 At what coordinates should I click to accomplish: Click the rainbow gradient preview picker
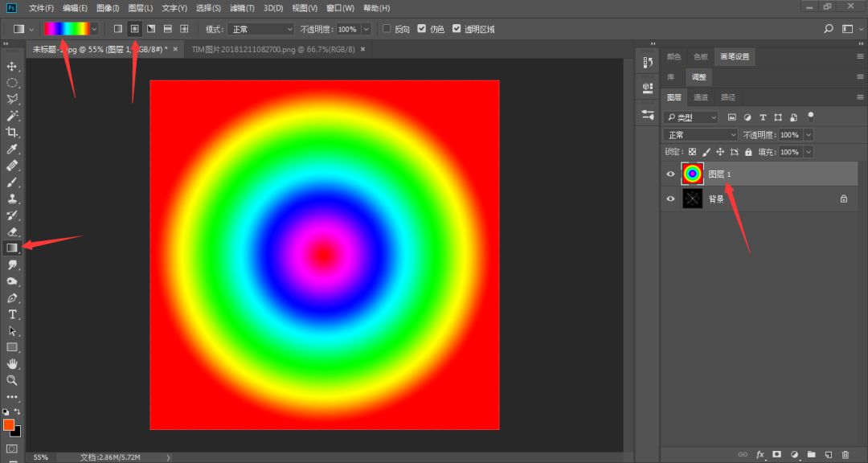66,29
